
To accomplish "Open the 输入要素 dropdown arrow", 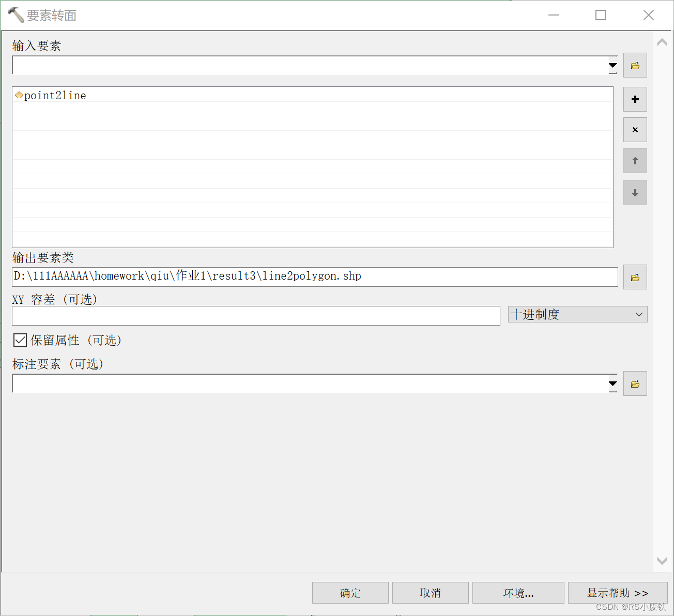I will tap(613, 65).
